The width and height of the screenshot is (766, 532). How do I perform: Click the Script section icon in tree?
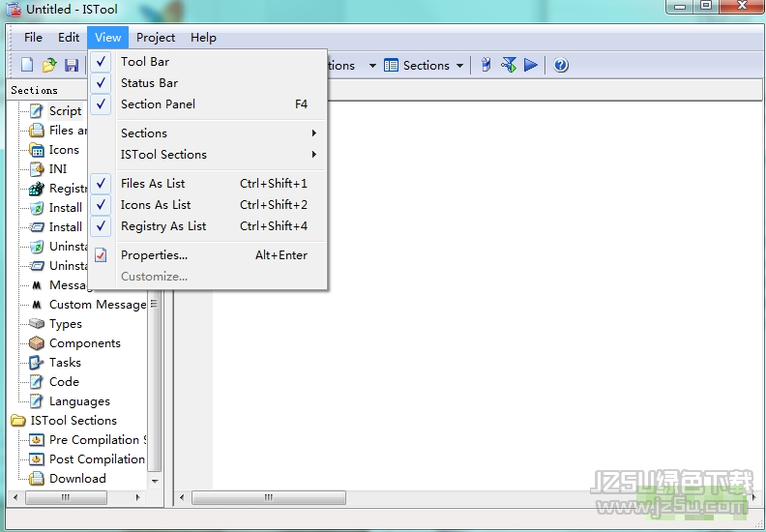coord(36,111)
